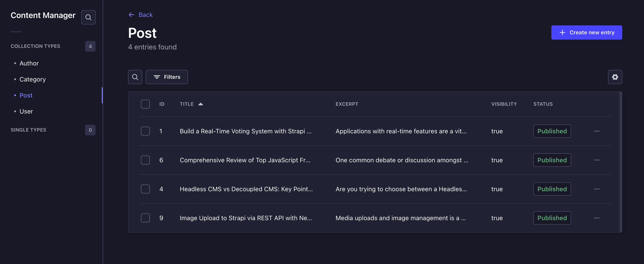The width and height of the screenshot is (644, 264).
Task: Open three-dot menu for post 4
Action: click(597, 189)
